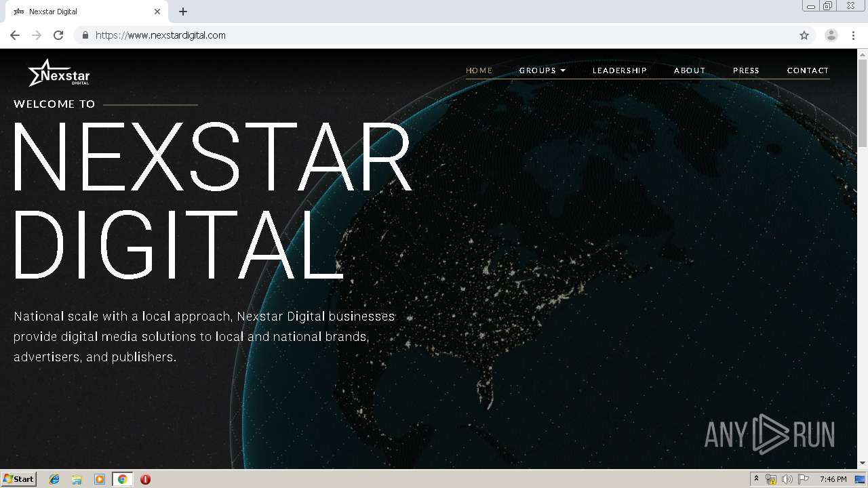Reload the page with the refresh icon
The height and width of the screenshot is (488, 868).
[58, 35]
